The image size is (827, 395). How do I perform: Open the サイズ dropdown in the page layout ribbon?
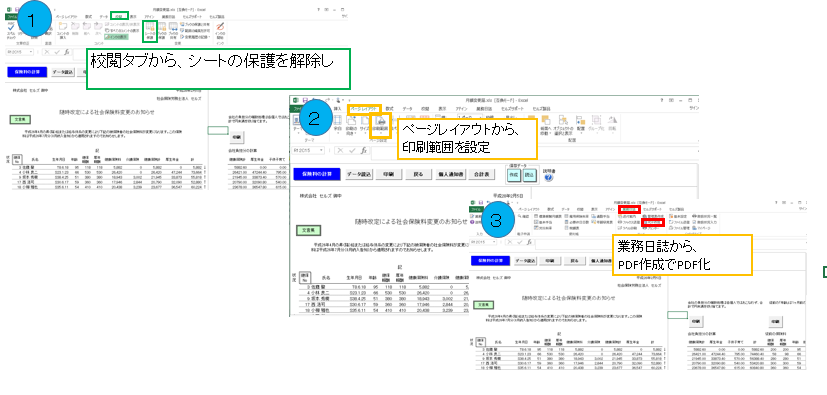click(x=364, y=127)
